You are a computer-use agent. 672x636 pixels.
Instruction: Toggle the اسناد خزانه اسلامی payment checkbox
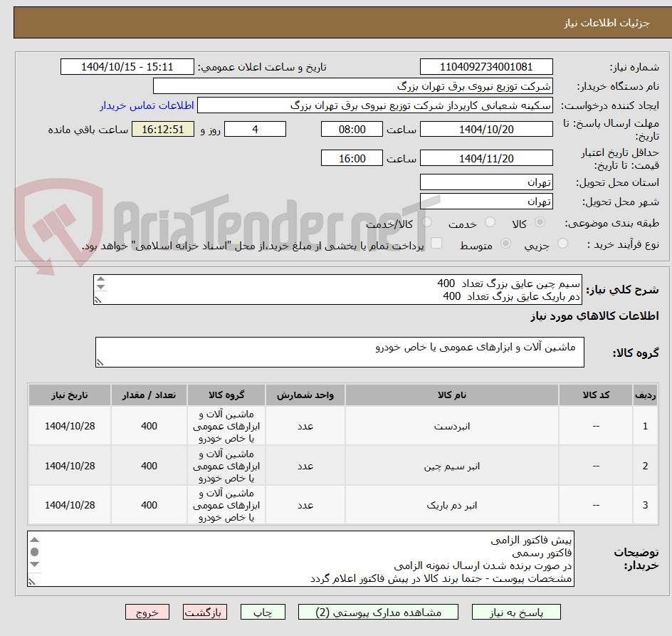(436, 243)
